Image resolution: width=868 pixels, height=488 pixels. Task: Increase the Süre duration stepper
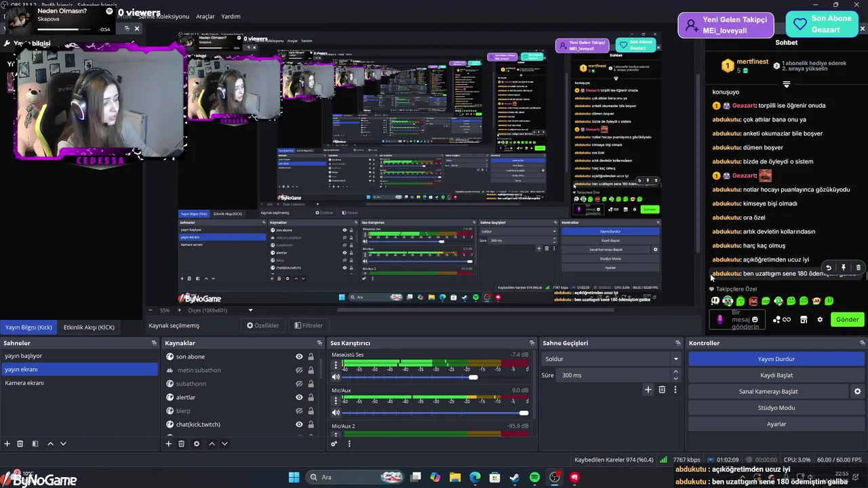tap(675, 371)
